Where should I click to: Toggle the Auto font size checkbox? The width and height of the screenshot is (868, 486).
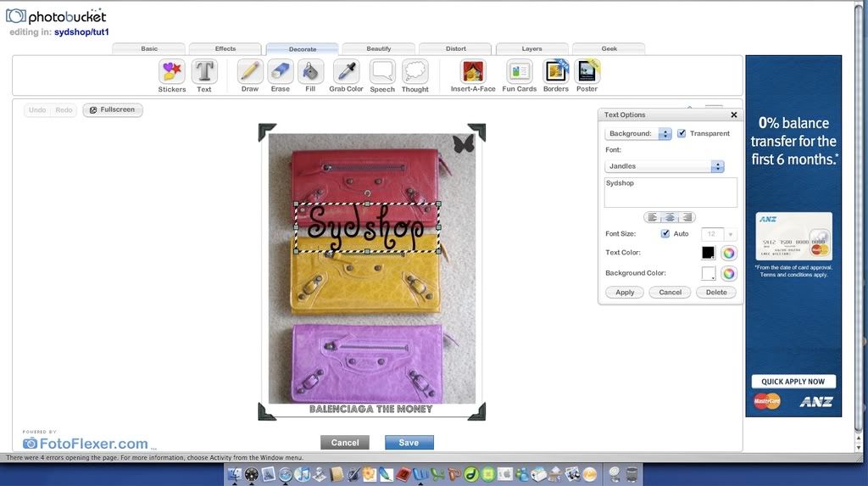[x=665, y=234]
